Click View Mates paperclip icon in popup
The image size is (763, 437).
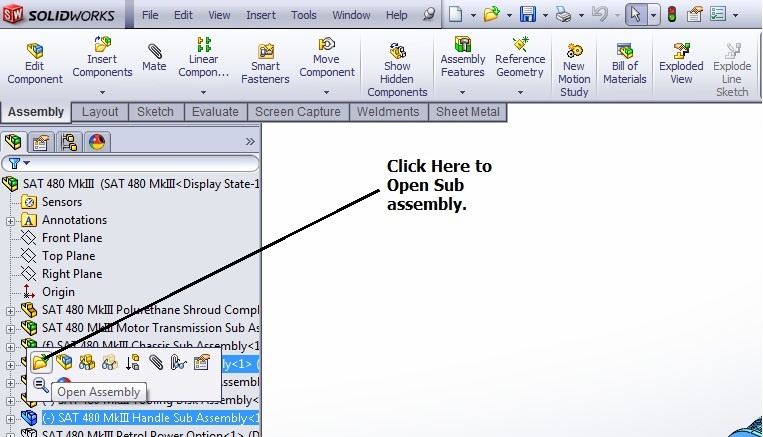coord(156,362)
